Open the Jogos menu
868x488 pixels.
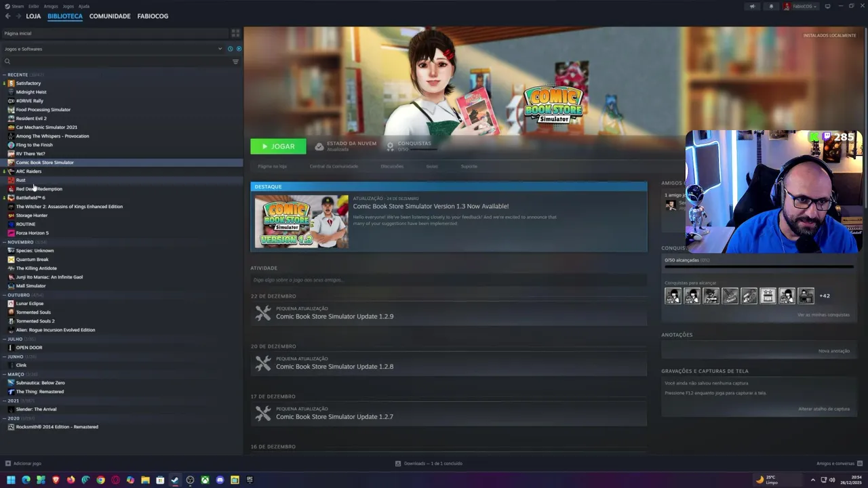coord(68,6)
